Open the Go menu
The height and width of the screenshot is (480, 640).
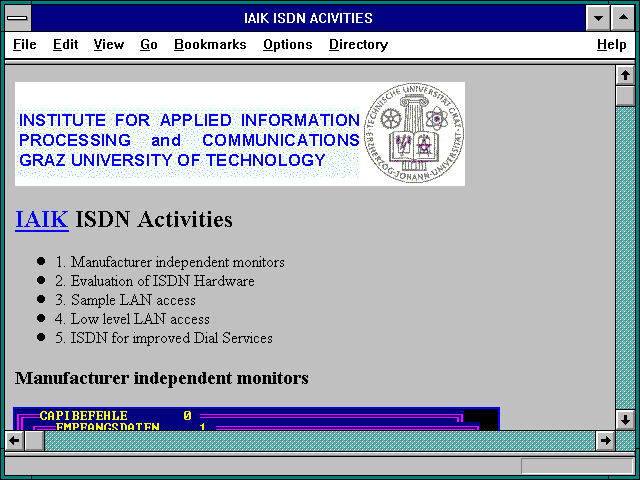(149, 44)
